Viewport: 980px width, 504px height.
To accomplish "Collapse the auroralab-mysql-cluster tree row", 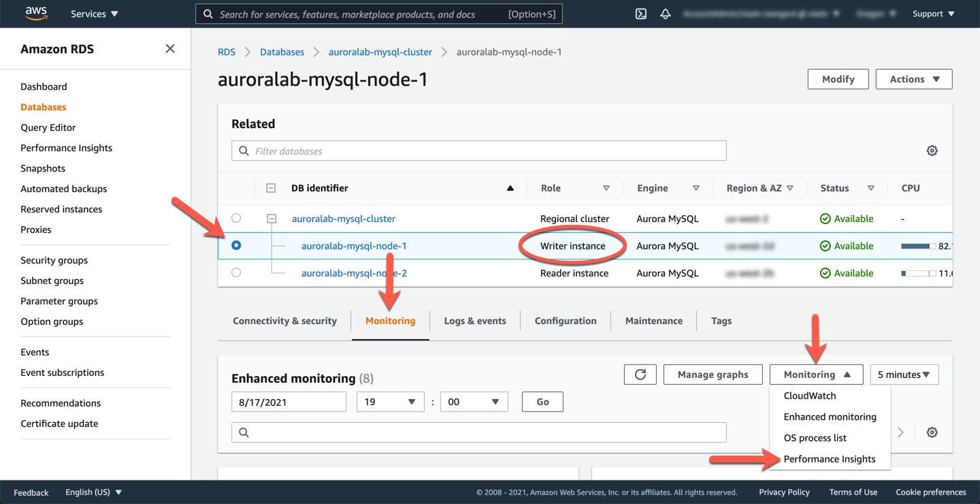I will pyautogui.click(x=272, y=219).
